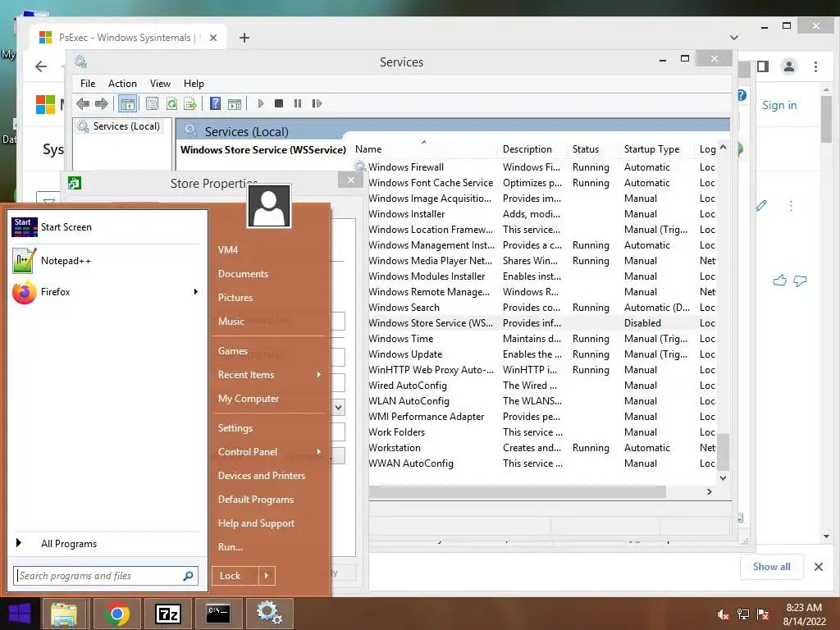This screenshot has height=630, width=840.
Task: Select Windows Font Cache Service row
Action: 535,183
